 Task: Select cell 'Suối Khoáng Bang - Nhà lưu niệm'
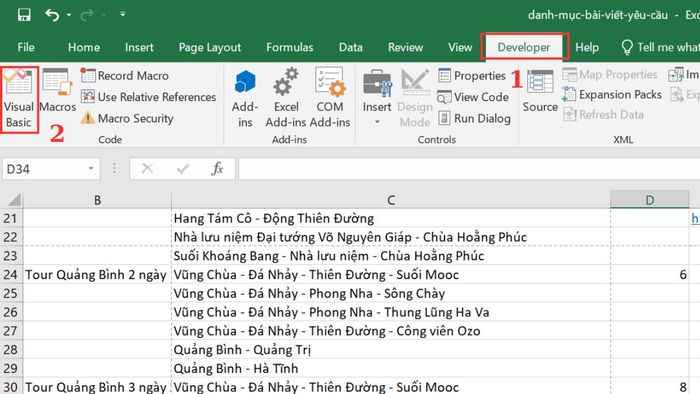coord(391,256)
